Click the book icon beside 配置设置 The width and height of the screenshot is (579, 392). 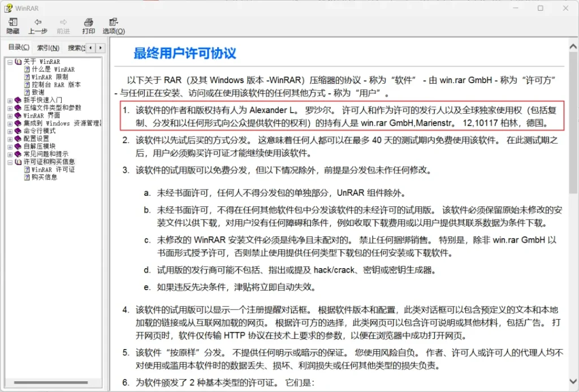(x=18, y=139)
